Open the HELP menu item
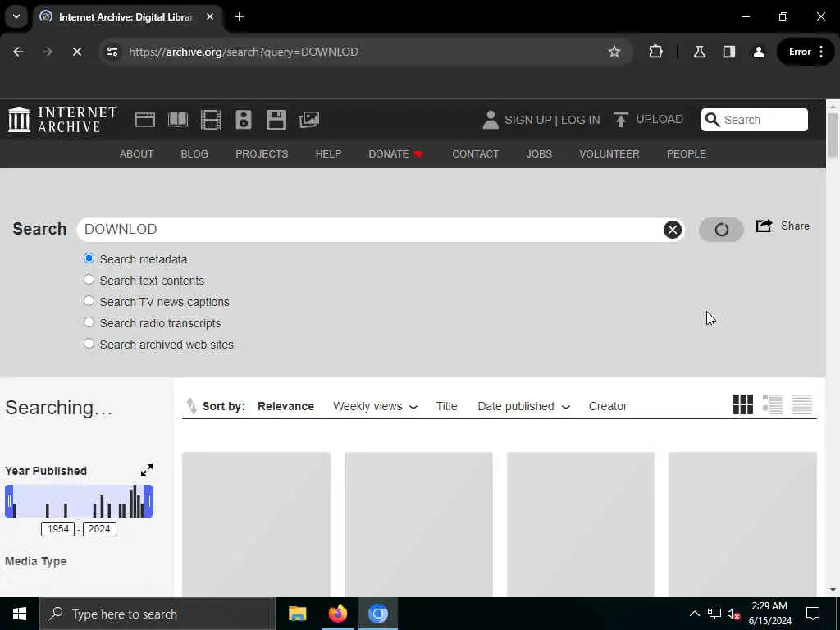840x630 pixels. (x=328, y=153)
